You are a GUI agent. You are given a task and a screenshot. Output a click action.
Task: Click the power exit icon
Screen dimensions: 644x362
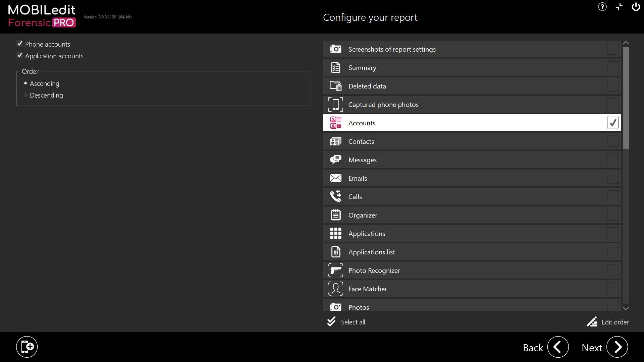pyautogui.click(x=636, y=7)
